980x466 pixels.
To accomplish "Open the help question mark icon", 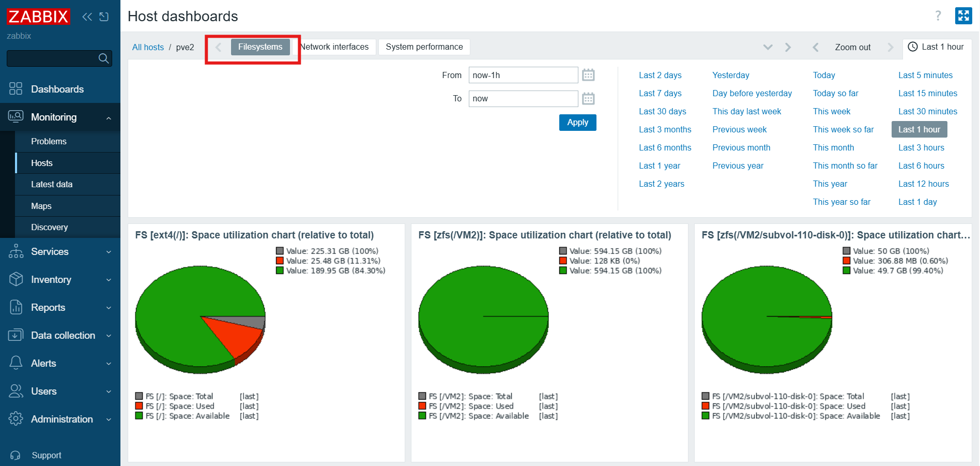I will click(x=938, y=16).
